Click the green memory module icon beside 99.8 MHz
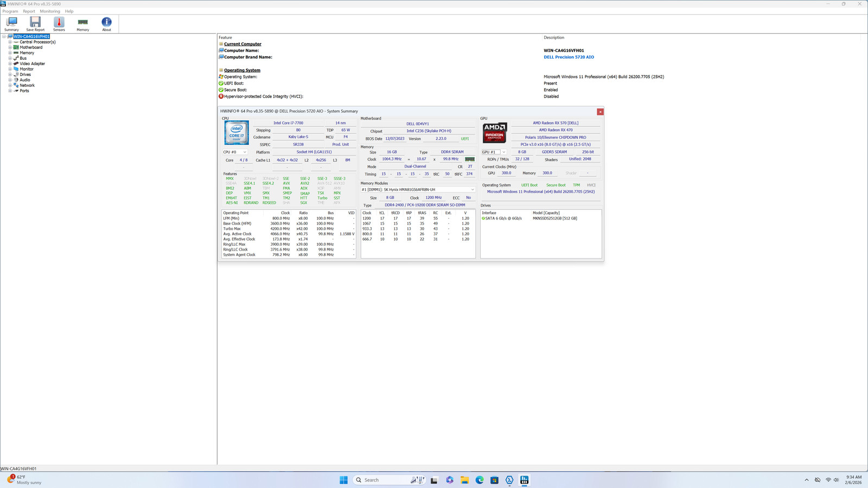 tap(470, 159)
